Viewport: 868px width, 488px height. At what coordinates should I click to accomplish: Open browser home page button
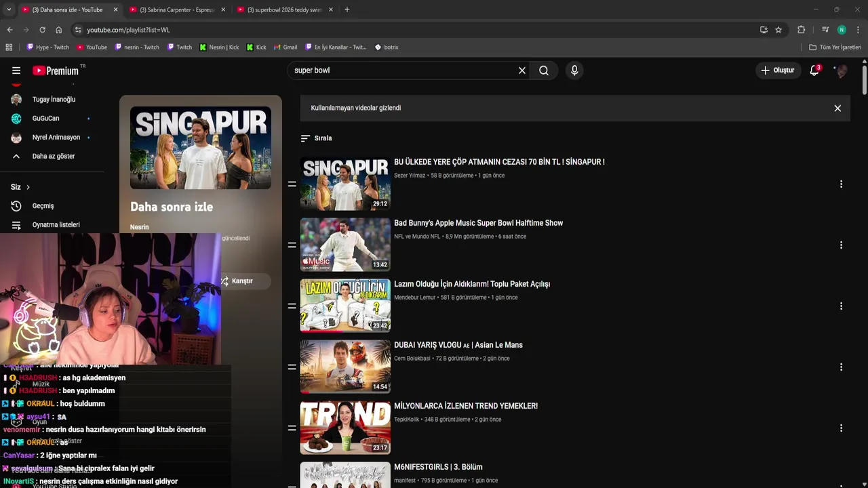[x=58, y=30]
